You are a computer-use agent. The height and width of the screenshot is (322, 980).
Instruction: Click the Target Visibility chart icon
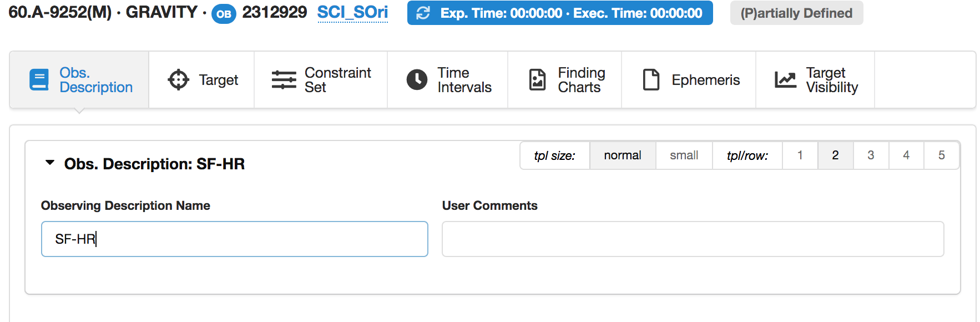785,80
